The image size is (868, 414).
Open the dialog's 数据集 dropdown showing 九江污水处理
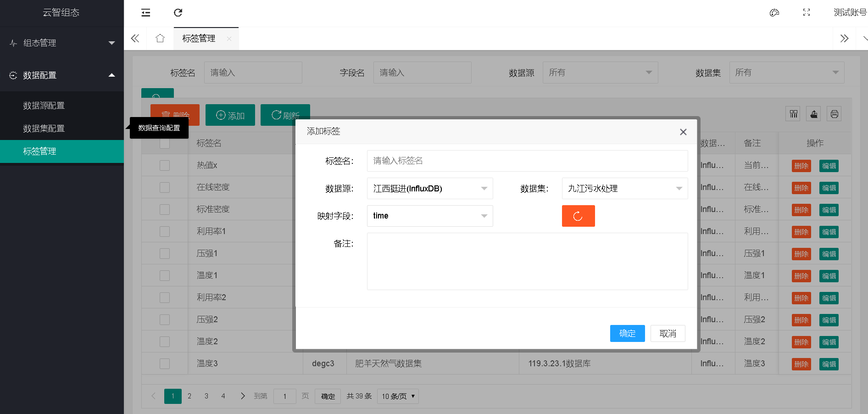pos(625,189)
